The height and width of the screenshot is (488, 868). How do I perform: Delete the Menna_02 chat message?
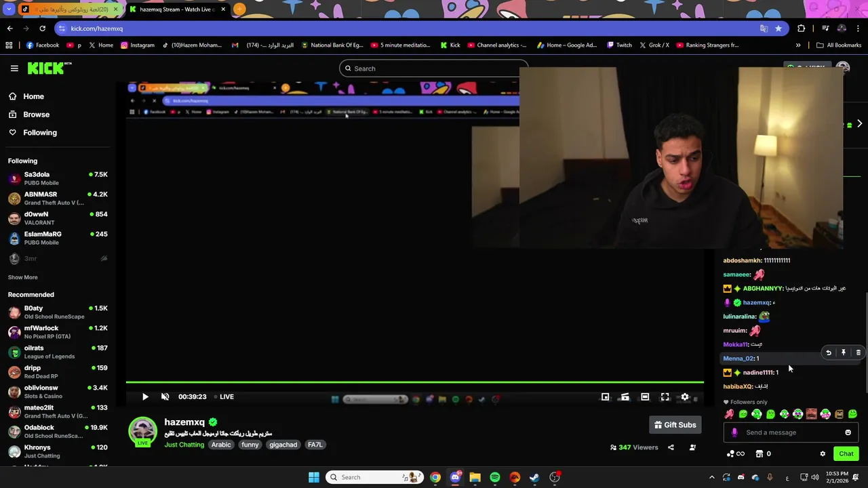click(x=858, y=352)
